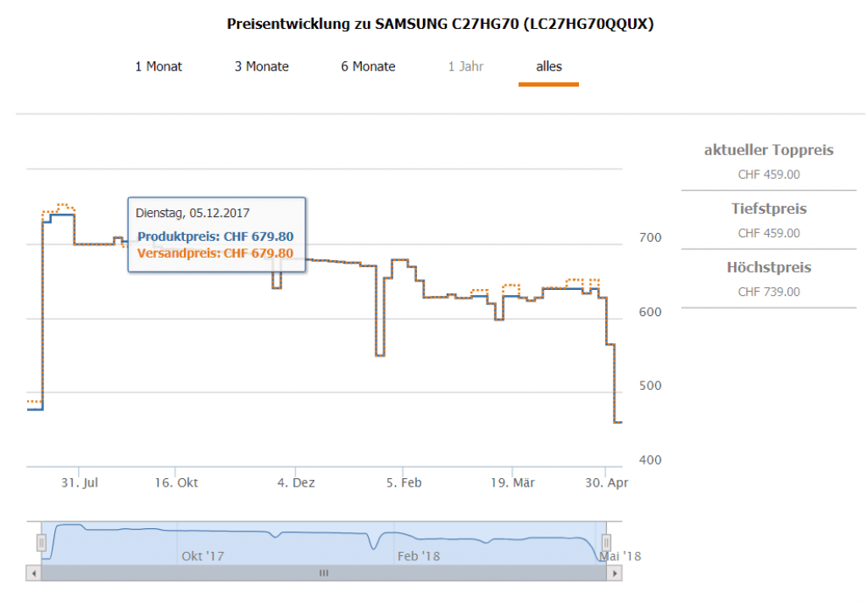Click the Tiefstpreis CHF 459.00 value
The height and width of the screenshot is (607, 868).
769,233
